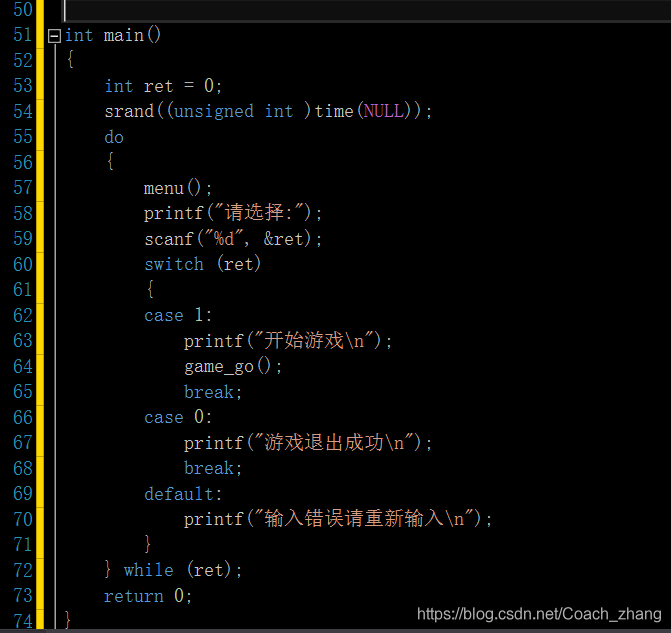Click line number 53 in gutter
This screenshot has width=671, height=633.
pos(23,86)
